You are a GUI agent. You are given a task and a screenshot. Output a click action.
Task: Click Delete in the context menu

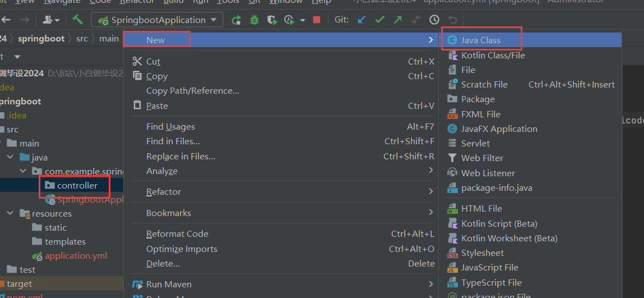[x=281, y=264]
